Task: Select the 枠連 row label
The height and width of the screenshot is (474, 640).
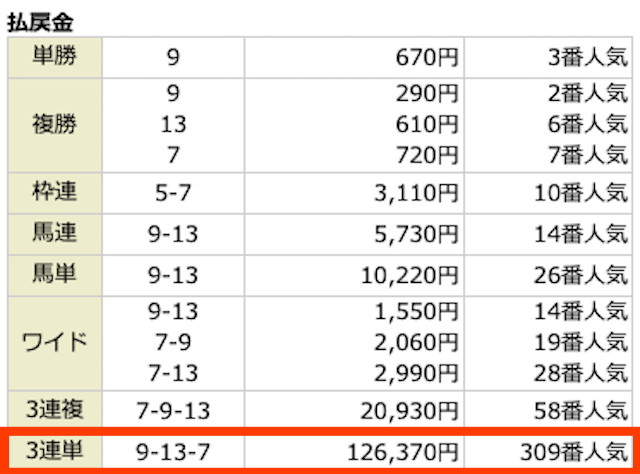Action: (54, 191)
